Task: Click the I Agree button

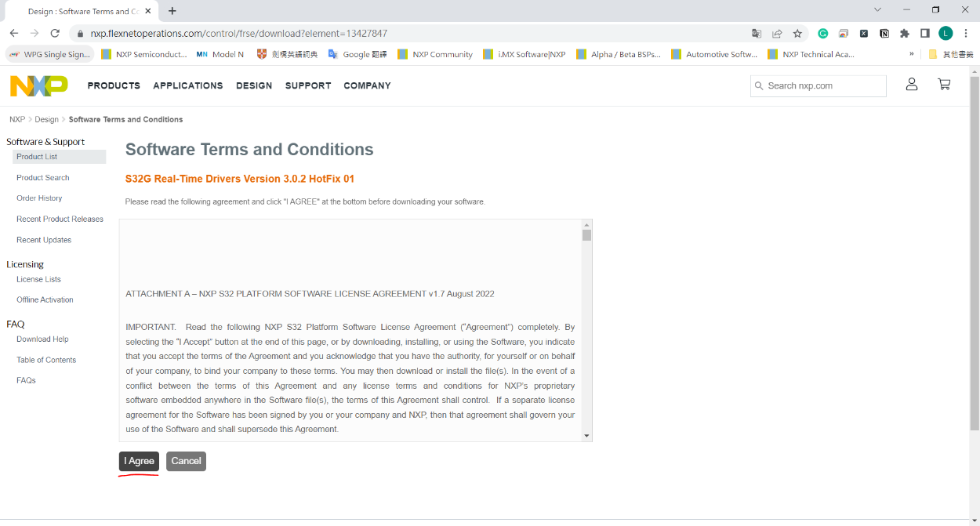Action: (x=139, y=461)
